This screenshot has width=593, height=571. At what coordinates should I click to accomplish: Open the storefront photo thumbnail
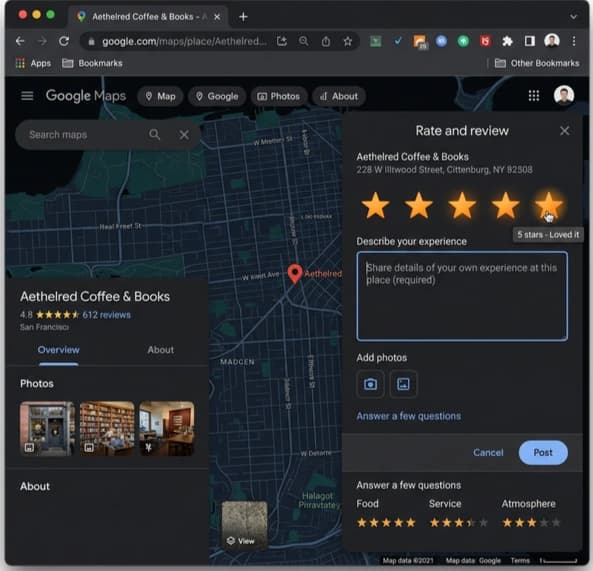[47, 428]
